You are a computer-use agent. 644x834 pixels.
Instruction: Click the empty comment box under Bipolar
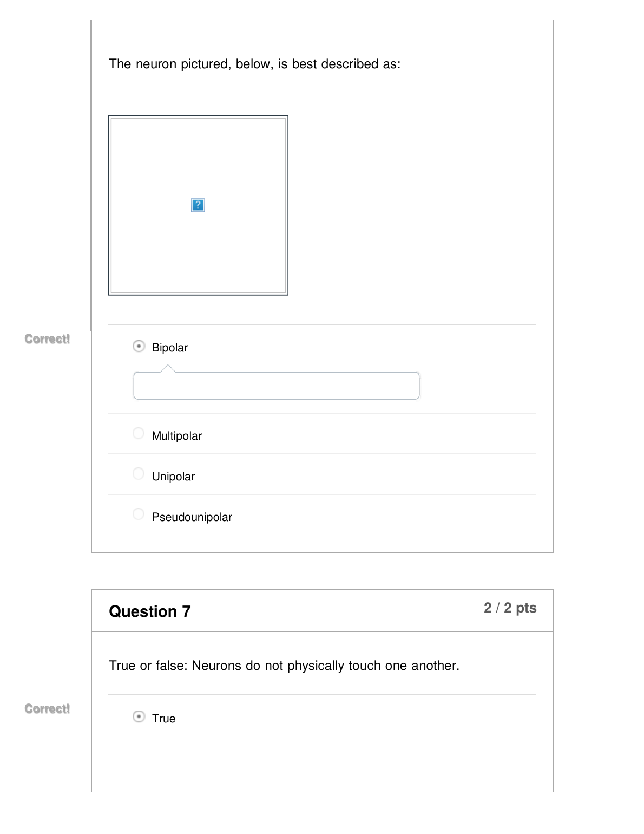276,386
